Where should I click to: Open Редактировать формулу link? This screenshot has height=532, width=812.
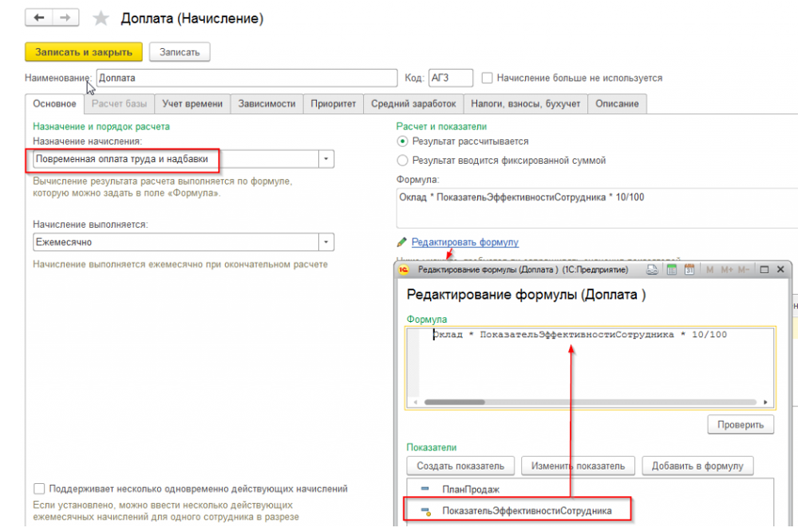tap(465, 242)
